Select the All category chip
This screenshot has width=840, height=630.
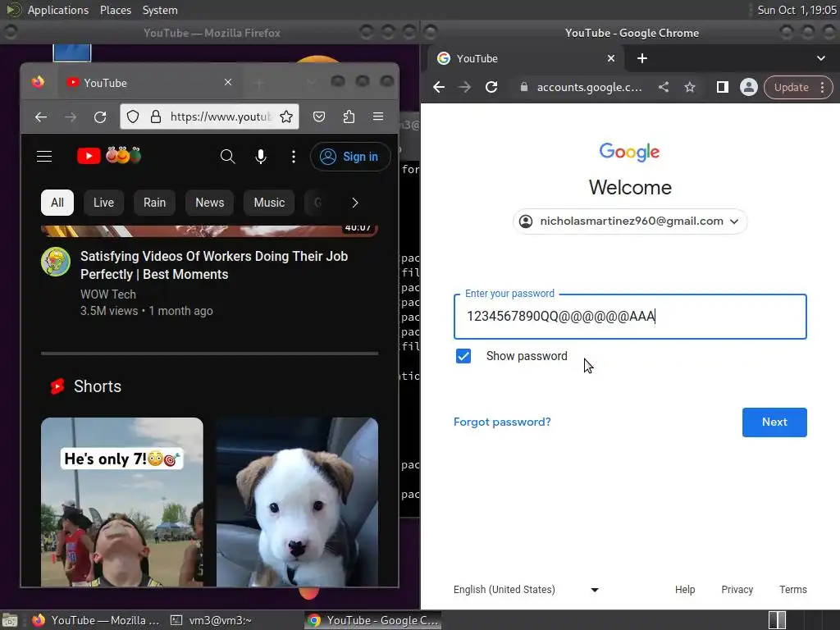57,203
